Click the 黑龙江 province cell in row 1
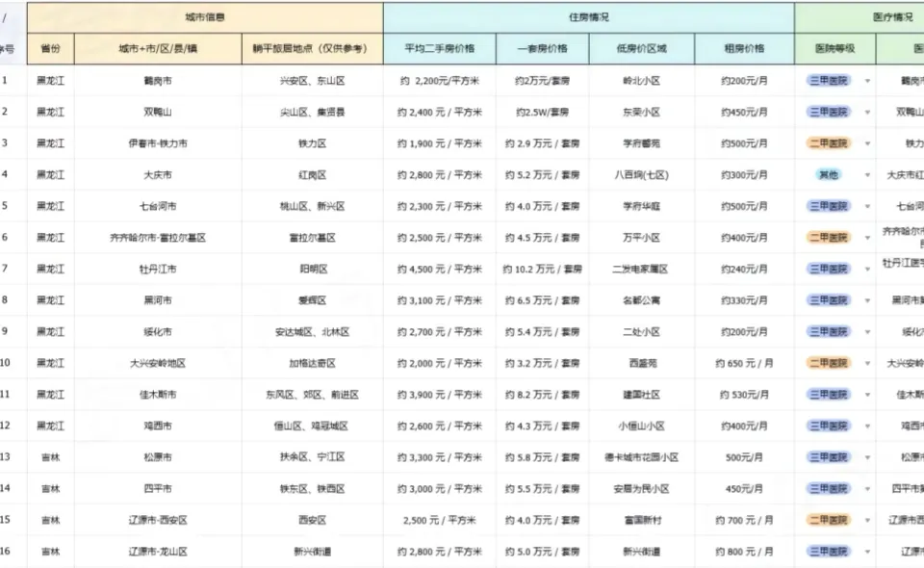 tap(49, 81)
